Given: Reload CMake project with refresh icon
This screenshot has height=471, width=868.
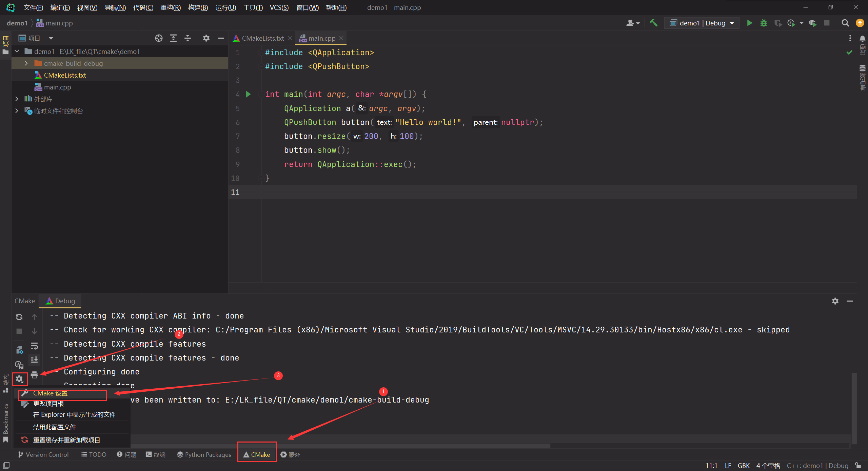Looking at the screenshot, I should [x=19, y=317].
